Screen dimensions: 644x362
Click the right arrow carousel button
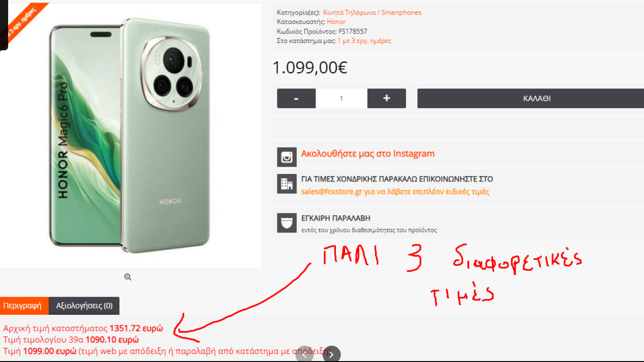point(331,354)
